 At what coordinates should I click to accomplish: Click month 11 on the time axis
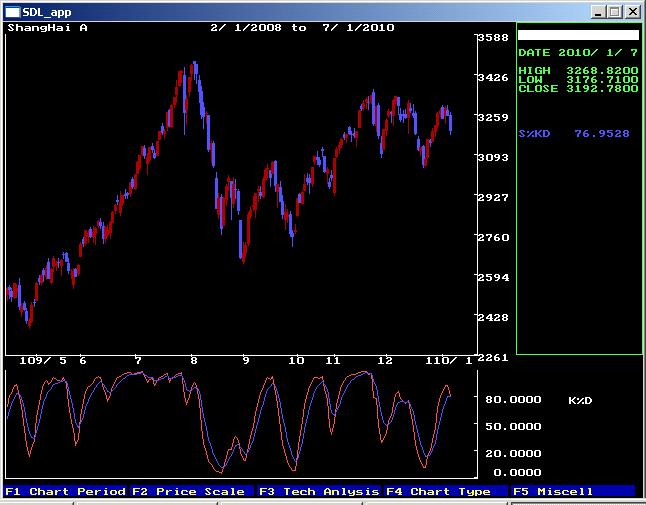tap(333, 361)
